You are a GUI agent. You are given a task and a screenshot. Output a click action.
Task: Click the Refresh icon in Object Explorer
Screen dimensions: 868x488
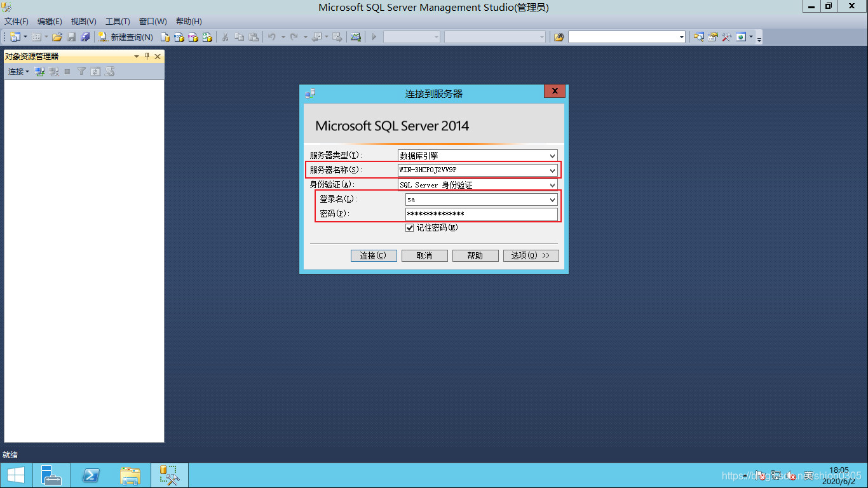(x=95, y=72)
